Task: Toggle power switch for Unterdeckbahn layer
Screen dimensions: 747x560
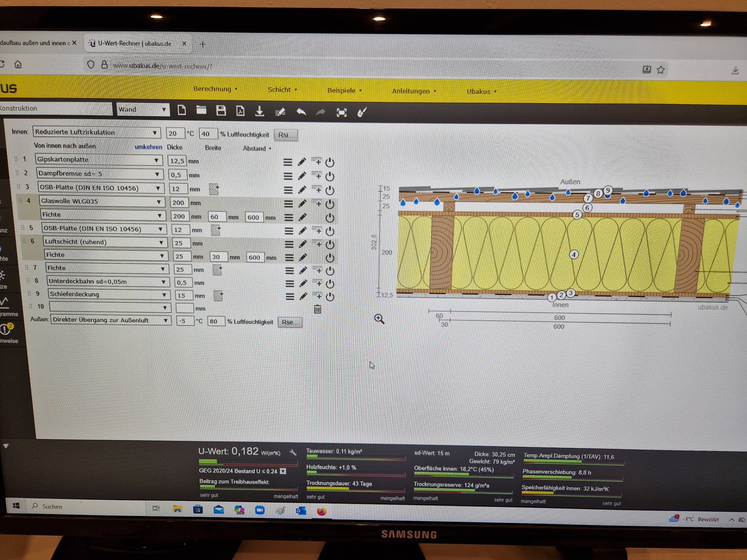Action: [x=330, y=284]
